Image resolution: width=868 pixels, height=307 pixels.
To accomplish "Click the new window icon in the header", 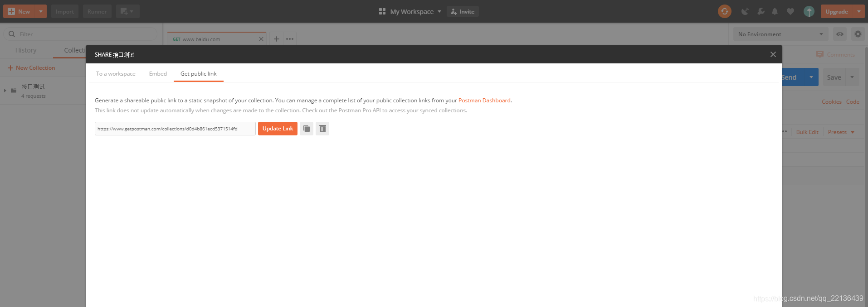I will click(x=127, y=11).
